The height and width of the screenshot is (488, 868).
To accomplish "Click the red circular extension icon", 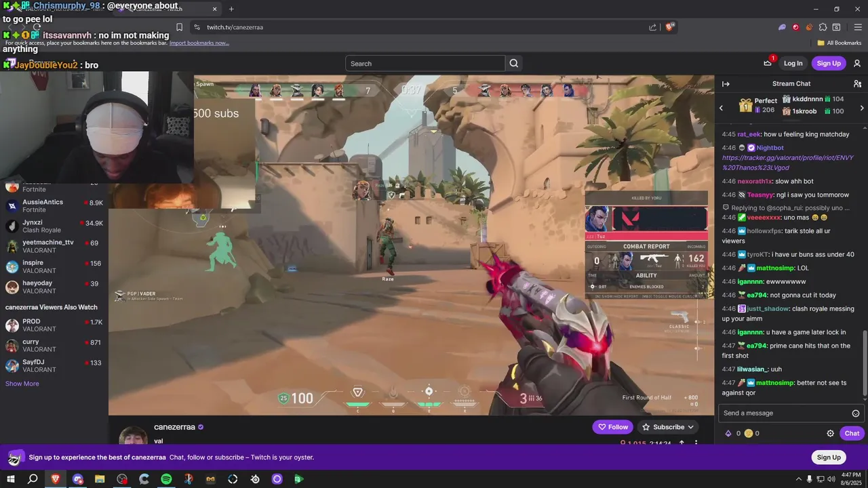I will coord(795,27).
